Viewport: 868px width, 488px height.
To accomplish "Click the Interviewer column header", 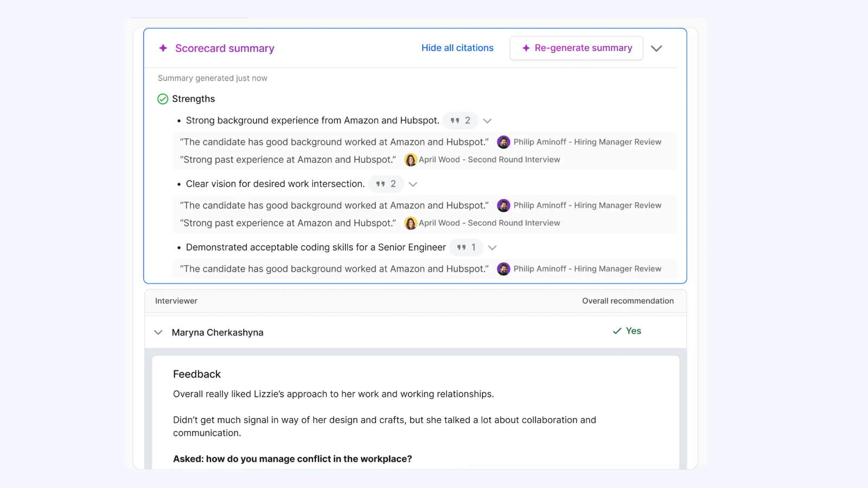I will 176,301.
